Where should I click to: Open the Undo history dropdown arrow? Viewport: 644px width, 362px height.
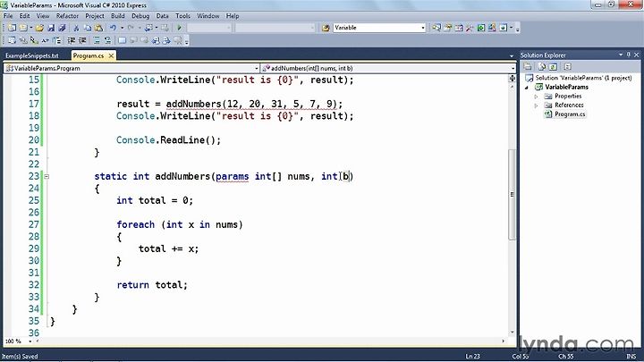pos(122,28)
